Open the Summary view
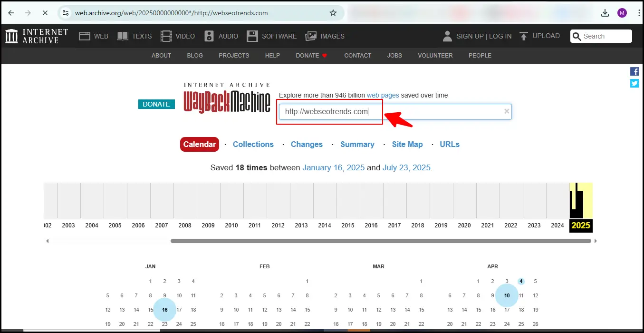644x333 pixels. click(x=357, y=144)
